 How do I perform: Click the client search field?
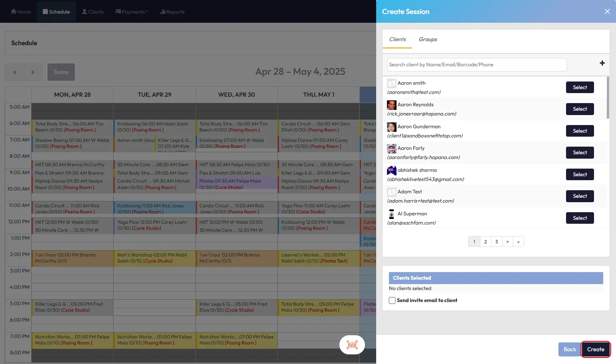tap(476, 65)
